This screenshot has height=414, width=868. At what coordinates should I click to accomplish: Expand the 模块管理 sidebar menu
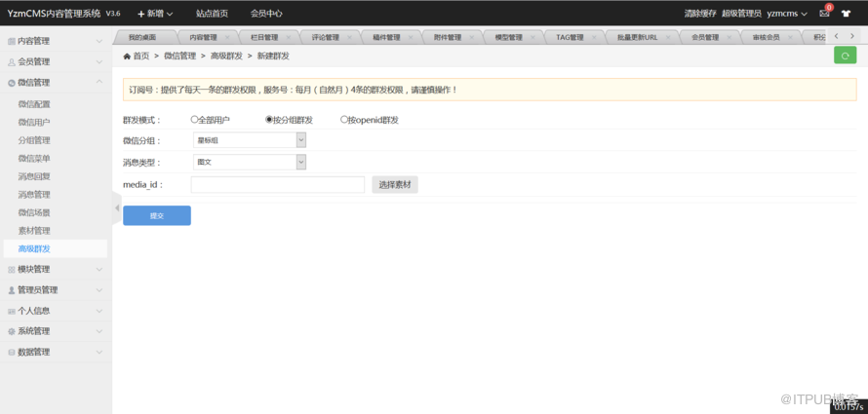point(54,269)
